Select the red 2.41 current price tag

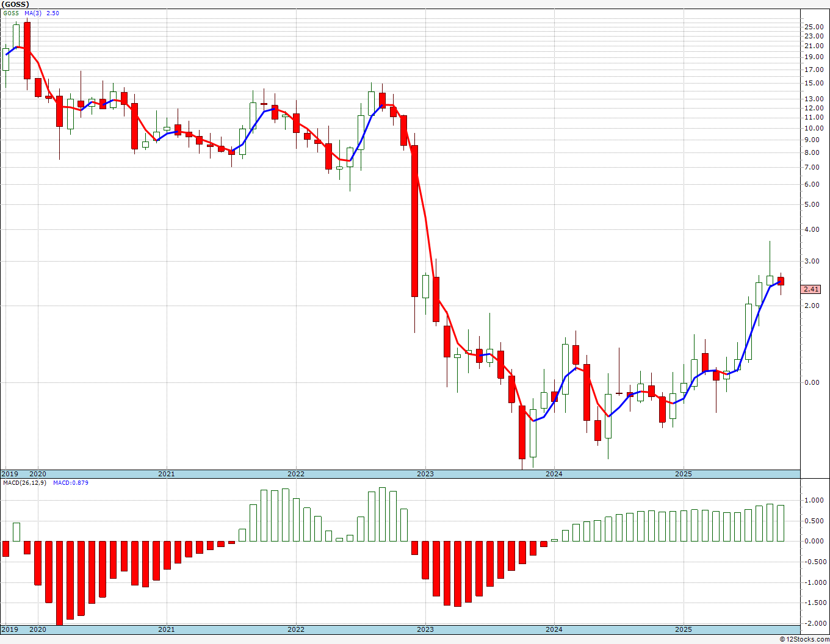point(811,289)
